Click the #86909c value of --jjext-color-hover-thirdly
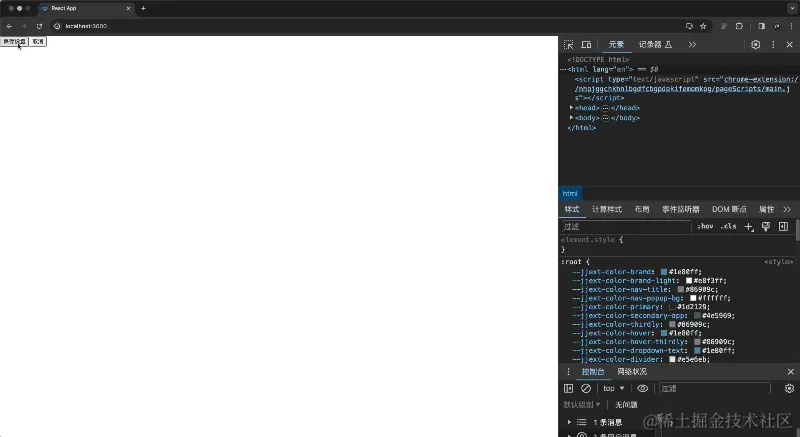800x437 pixels. point(717,342)
